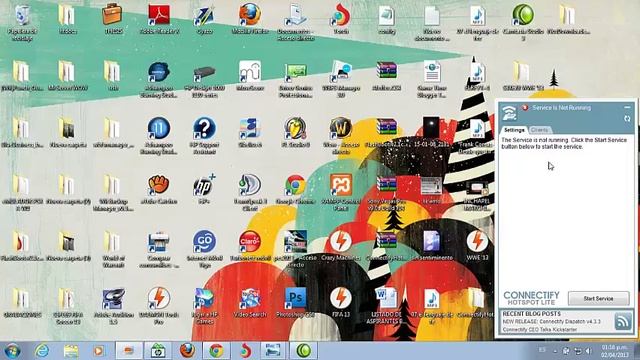Select the HP Support Assistant question-mark icon
Image resolution: width=640 pixels, height=360 pixels.
[204, 136]
